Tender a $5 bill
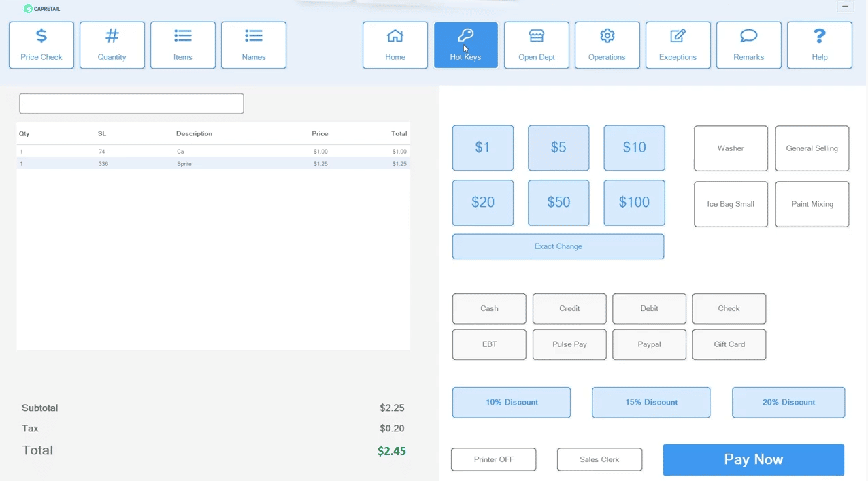Screen dimensions: 868x481 558,148
